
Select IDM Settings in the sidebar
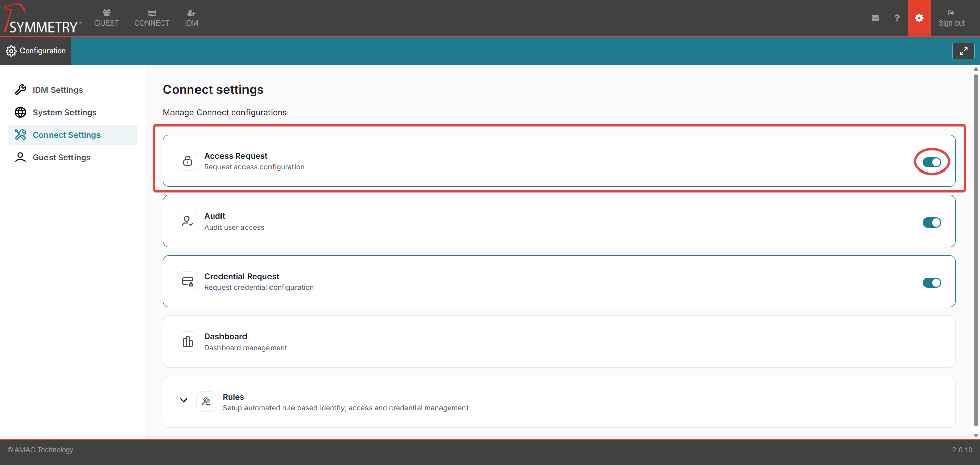click(x=58, y=90)
